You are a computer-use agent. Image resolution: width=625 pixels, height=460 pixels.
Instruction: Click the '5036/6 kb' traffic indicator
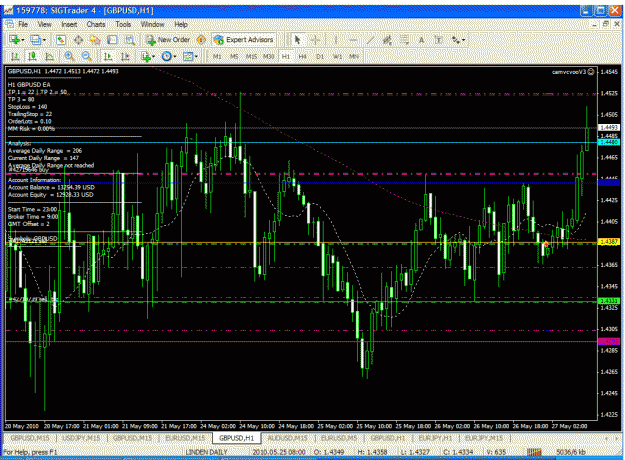[571, 452]
